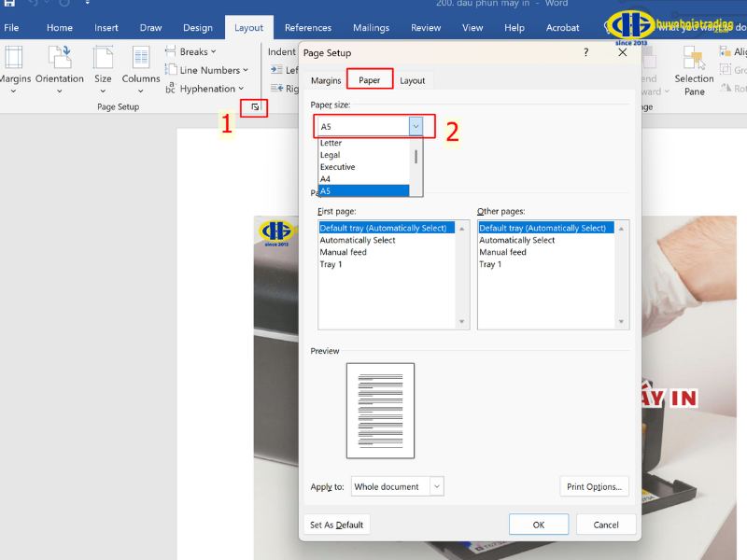
Task: Expand the Paper size dropdown arrow
Action: click(x=416, y=126)
